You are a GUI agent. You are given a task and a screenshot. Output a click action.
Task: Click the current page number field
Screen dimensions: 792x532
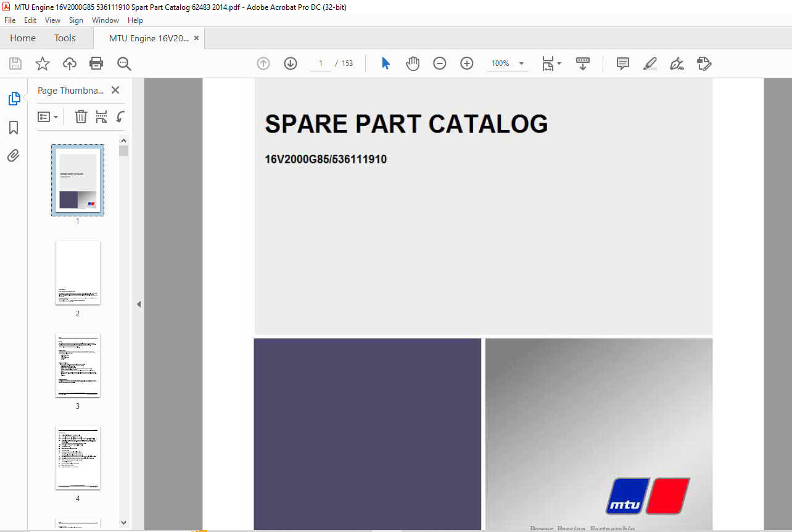pos(321,63)
